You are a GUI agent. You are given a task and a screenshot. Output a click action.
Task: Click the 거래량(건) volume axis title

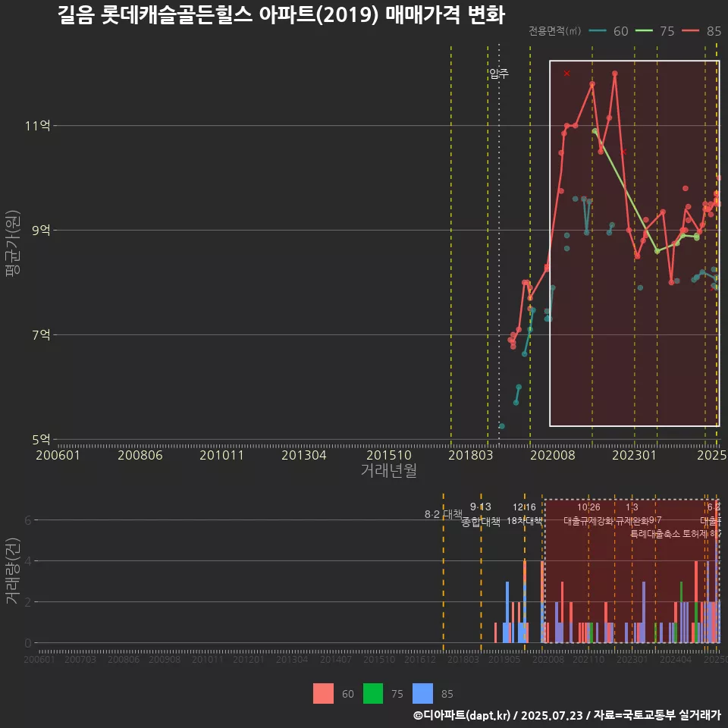point(13,572)
